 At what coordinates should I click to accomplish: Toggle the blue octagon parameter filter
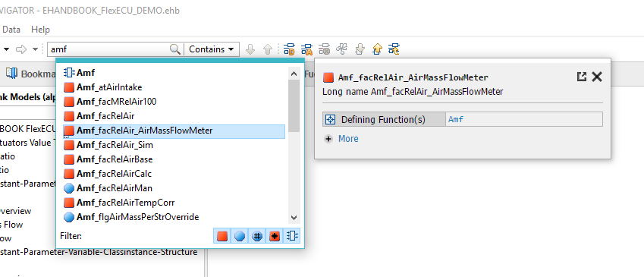[240, 236]
